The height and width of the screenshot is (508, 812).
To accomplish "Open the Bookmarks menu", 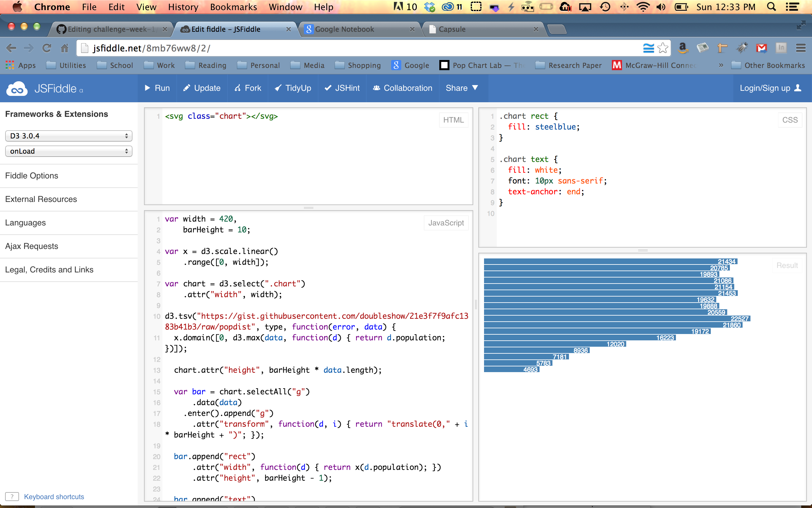I will pyautogui.click(x=233, y=7).
